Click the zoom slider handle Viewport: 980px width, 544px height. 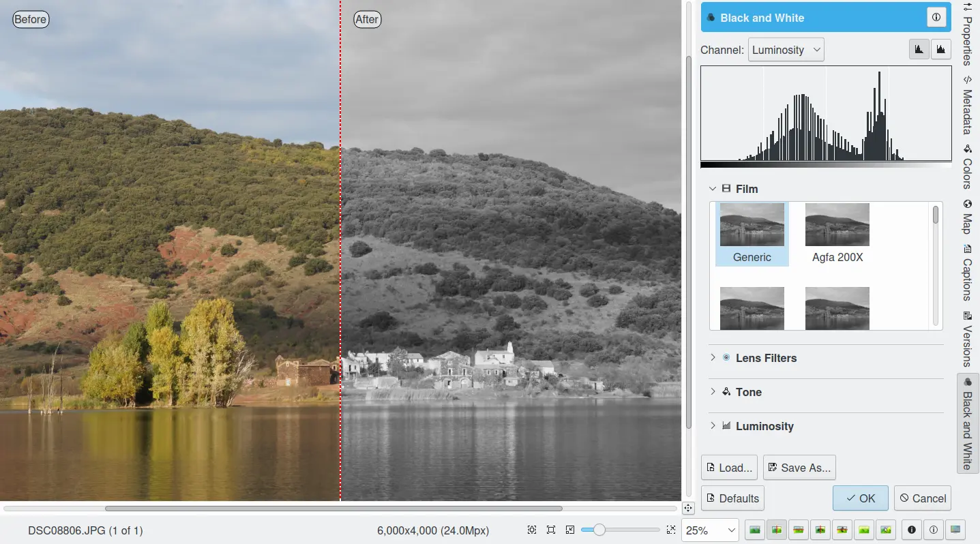coord(599,530)
